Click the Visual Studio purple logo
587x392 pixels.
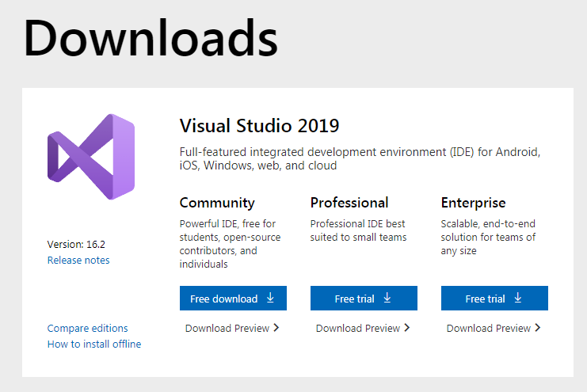click(91, 157)
